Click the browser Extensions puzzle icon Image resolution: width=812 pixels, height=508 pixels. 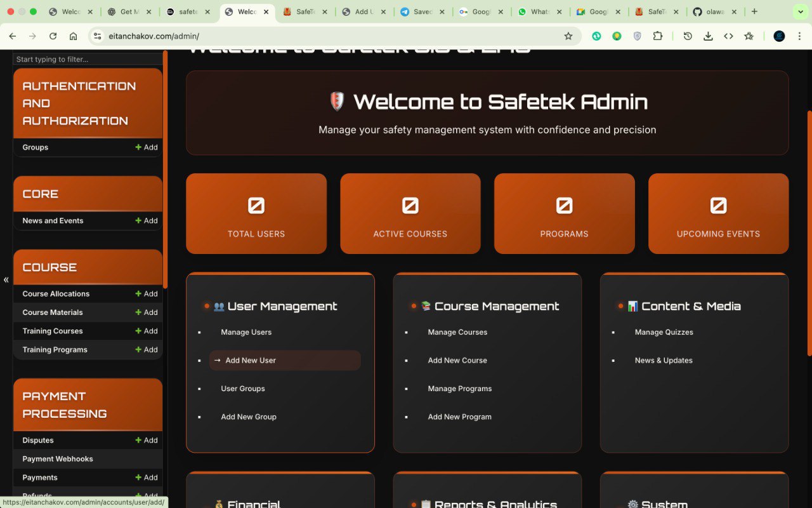(x=658, y=36)
